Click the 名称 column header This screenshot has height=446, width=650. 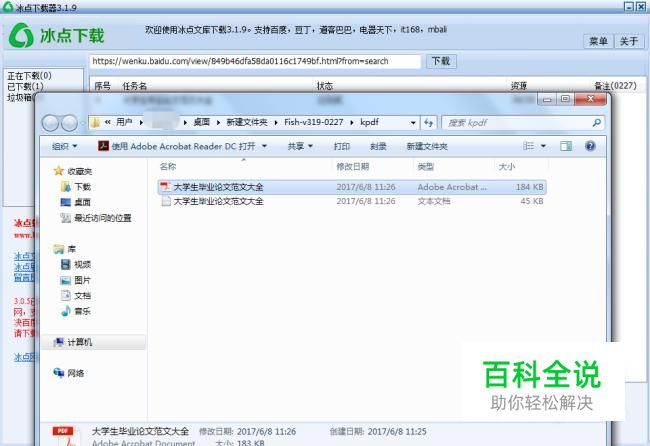tap(168, 166)
